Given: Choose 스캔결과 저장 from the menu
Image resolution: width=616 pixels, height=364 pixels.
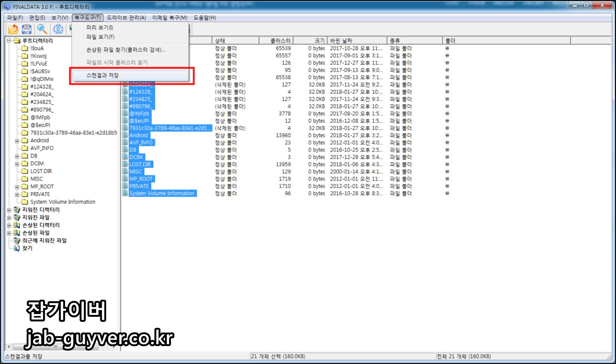Looking at the screenshot, I should coord(130,75).
